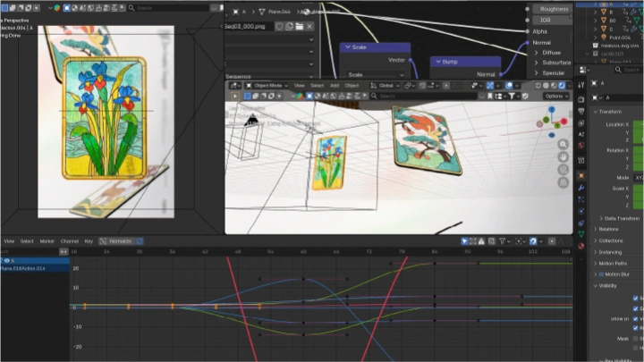This screenshot has width=644, height=362.
Task: Open the Channel menu in graph editor
Action: coord(68,241)
